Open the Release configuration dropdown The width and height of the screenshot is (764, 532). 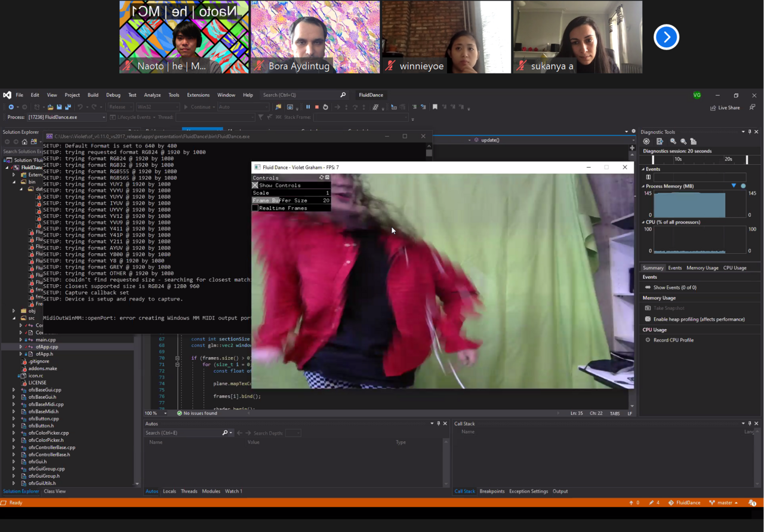click(120, 107)
